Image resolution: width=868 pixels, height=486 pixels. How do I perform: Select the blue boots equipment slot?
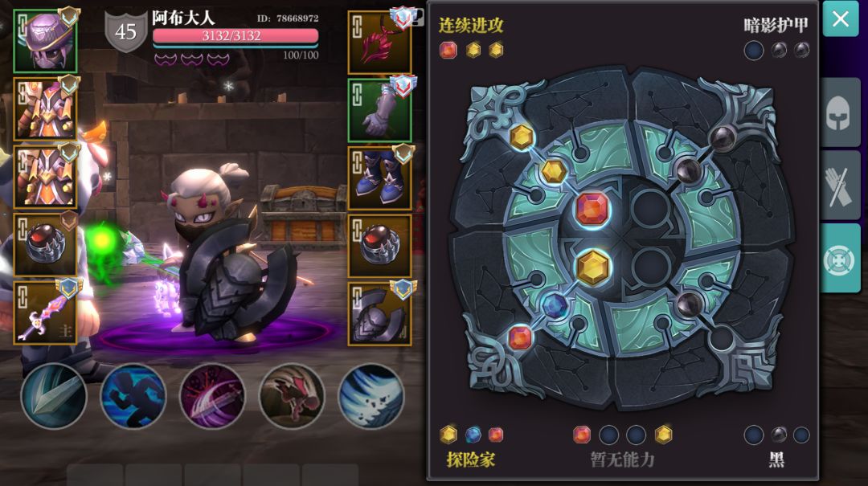(379, 178)
